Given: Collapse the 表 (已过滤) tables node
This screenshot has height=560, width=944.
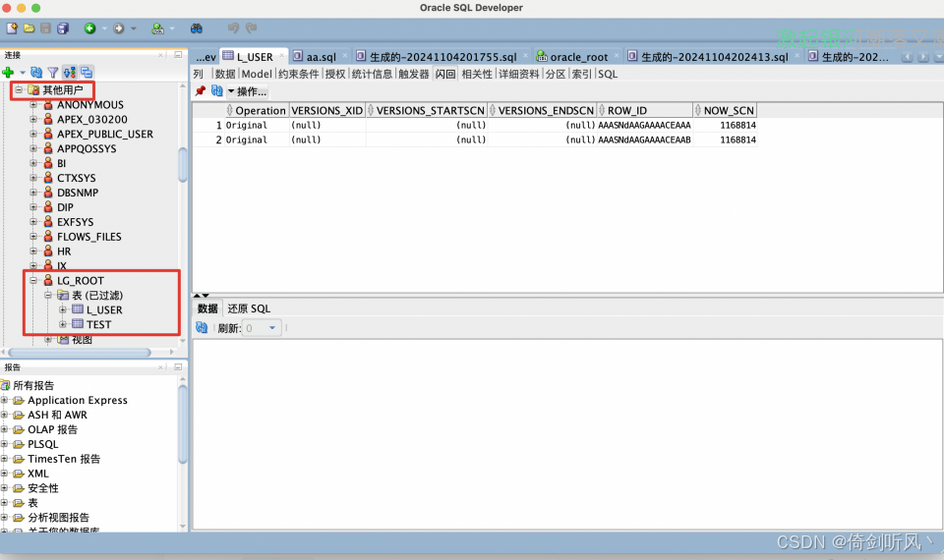Looking at the screenshot, I should 48,296.
